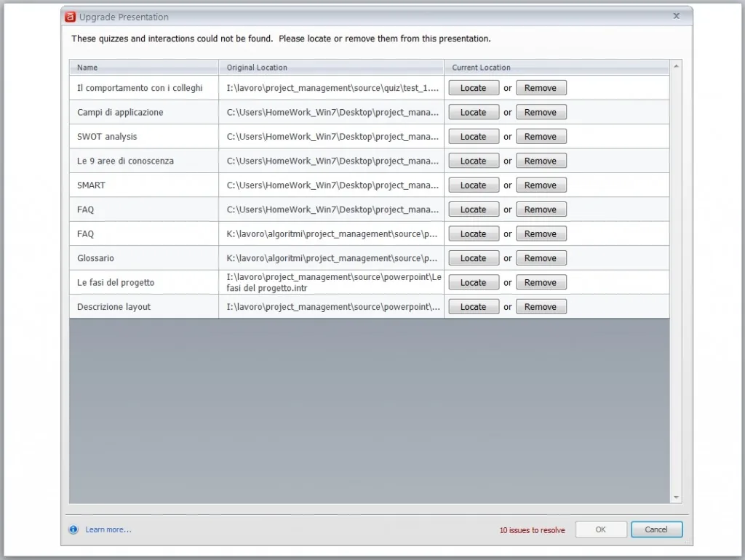
Task: Remove Il comportamento con i colleghi quiz
Action: (x=541, y=88)
